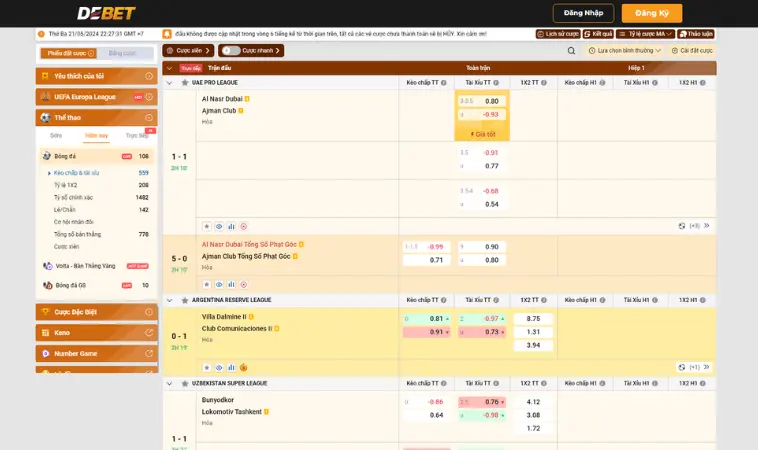Click the star icon beside UAE Pro League
Image resolution: width=758 pixels, height=450 pixels.
point(184,82)
